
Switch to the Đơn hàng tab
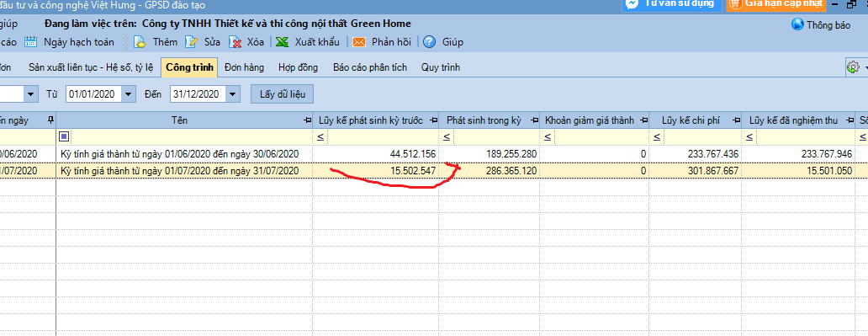click(x=244, y=67)
